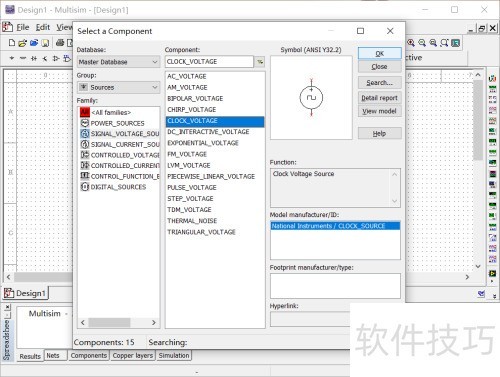Switch to the Results tab
The height and width of the screenshot is (377, 500).
30,356
